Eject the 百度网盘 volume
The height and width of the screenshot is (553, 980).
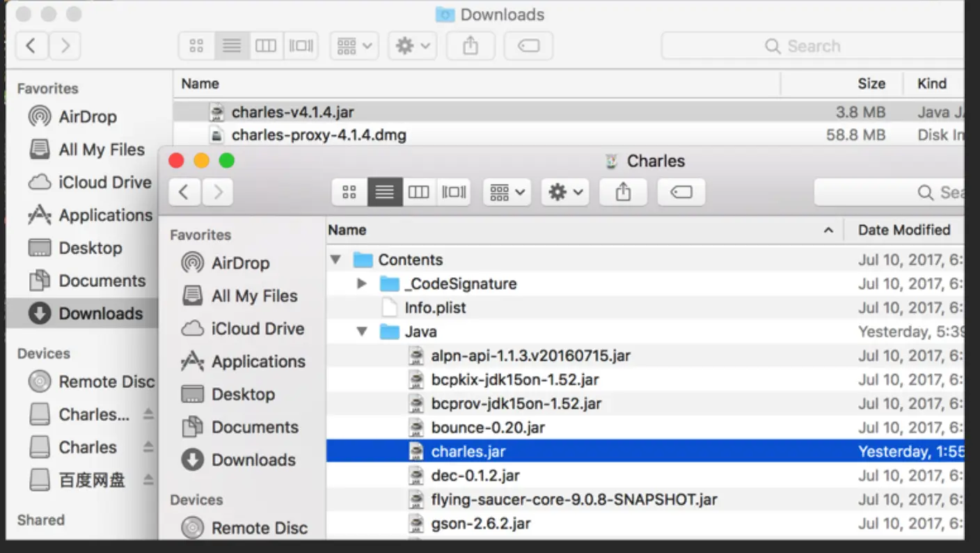[x=148, y=480]
